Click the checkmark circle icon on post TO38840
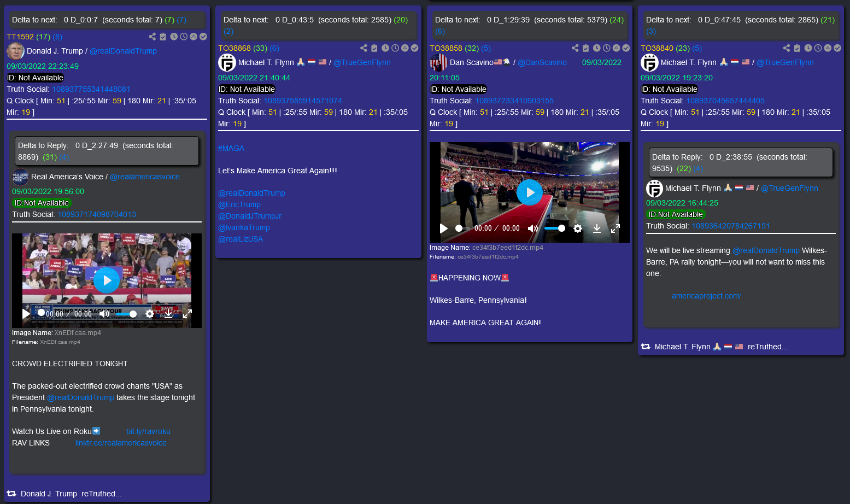 837,48
